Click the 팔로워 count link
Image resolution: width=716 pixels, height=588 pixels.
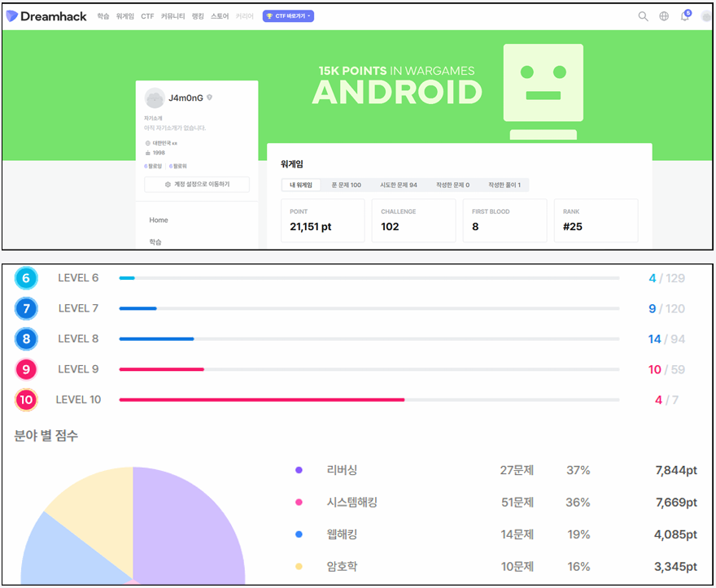click(x=177, y=166)
